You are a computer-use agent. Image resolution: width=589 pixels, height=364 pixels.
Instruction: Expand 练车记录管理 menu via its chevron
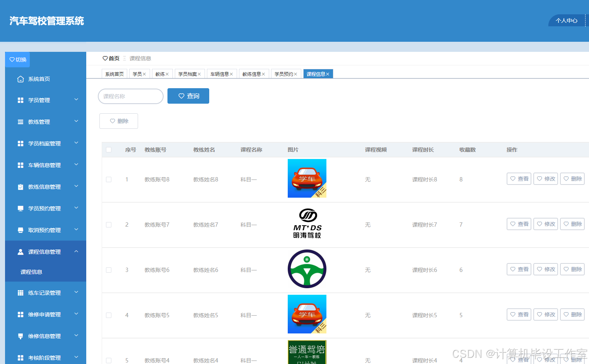(x=76, y=292)
